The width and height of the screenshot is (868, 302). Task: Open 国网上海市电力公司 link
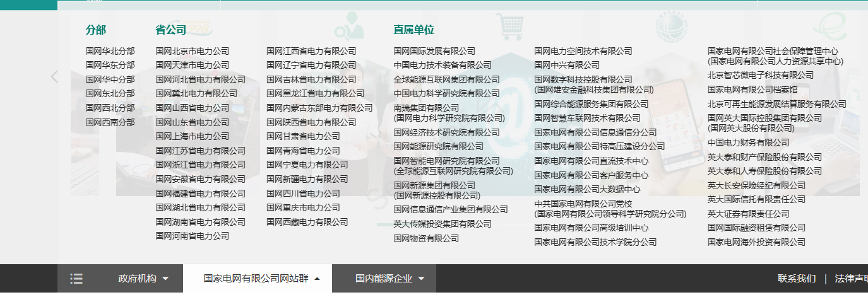pyautogui.click(x=193, y=136)
